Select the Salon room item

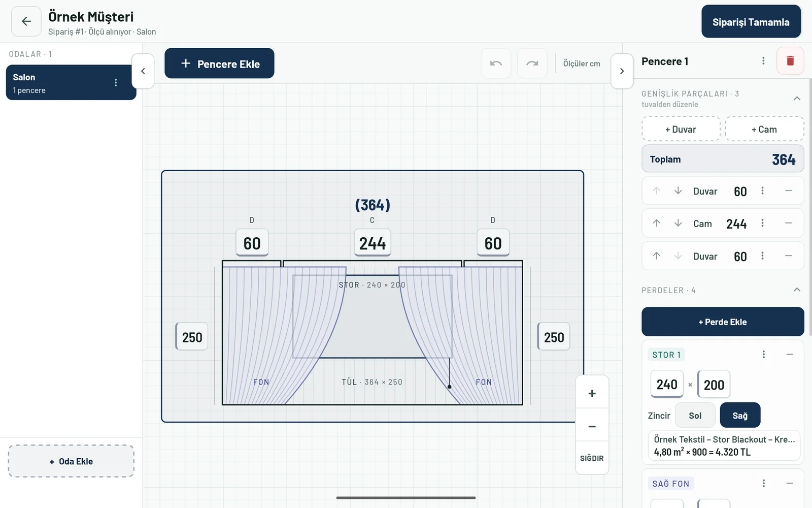[71, 82]
